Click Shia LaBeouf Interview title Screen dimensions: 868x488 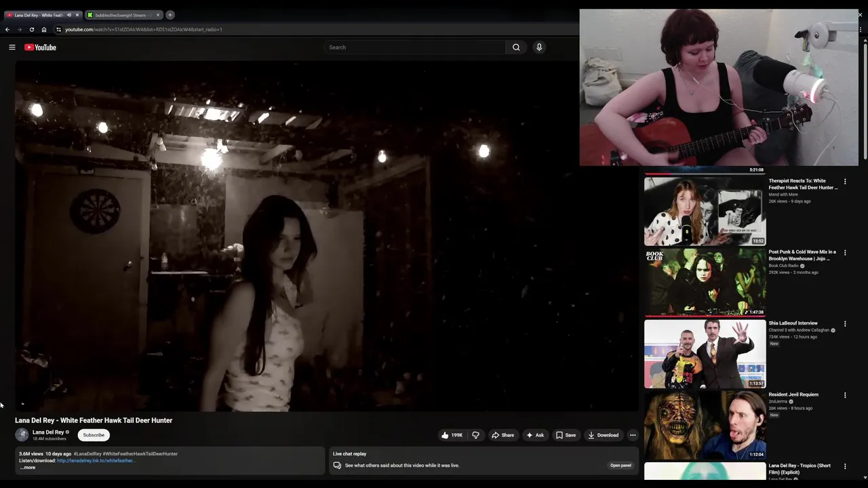pyautogui.click(x=793, y=323)
